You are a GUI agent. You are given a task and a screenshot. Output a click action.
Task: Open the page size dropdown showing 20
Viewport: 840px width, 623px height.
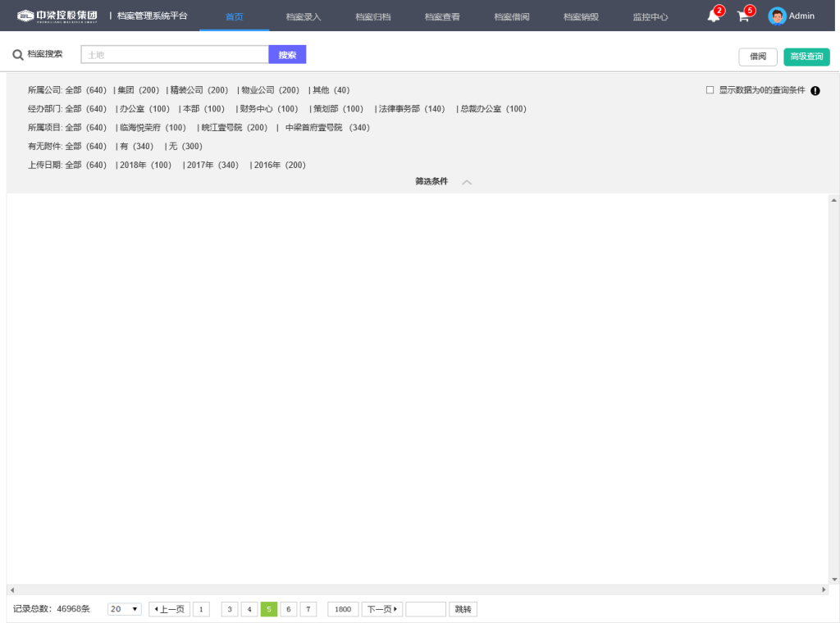pos(123,609)
